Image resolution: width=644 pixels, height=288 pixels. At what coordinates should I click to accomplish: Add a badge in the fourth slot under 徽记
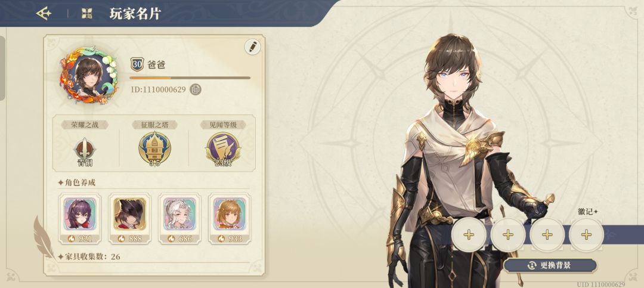click(586, 234)
